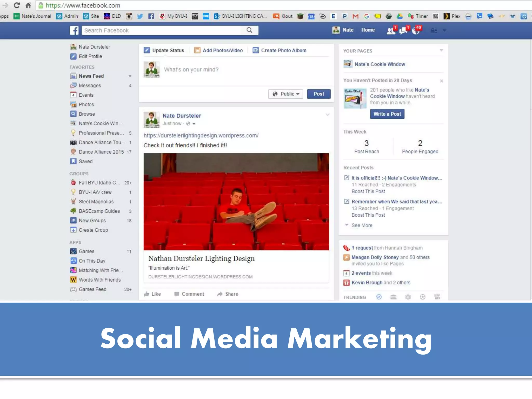
Task: Go to Home in header
Action: [x=368, y=30]
